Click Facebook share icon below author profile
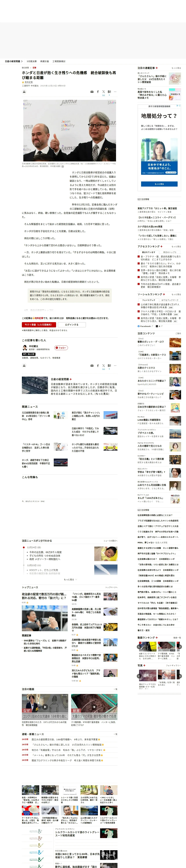 (98, 366)
